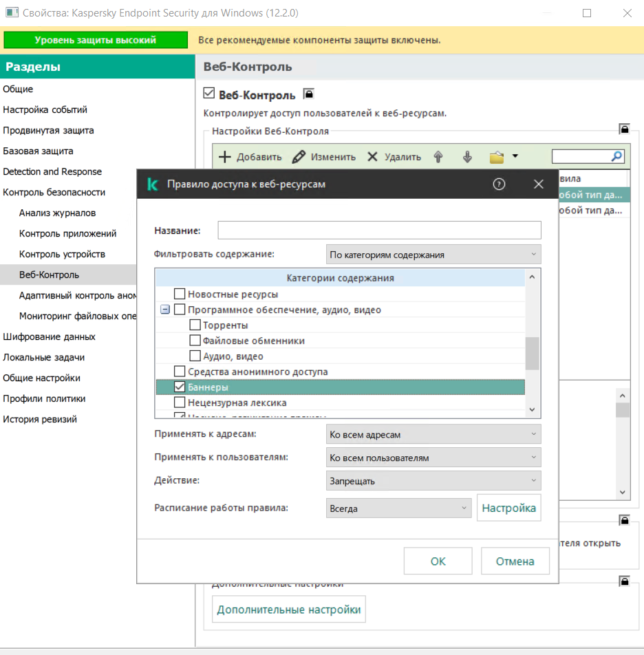Select Шифрование данных in the sections list
Viewport: 644px width, 655px height.
tap(49, 336)
